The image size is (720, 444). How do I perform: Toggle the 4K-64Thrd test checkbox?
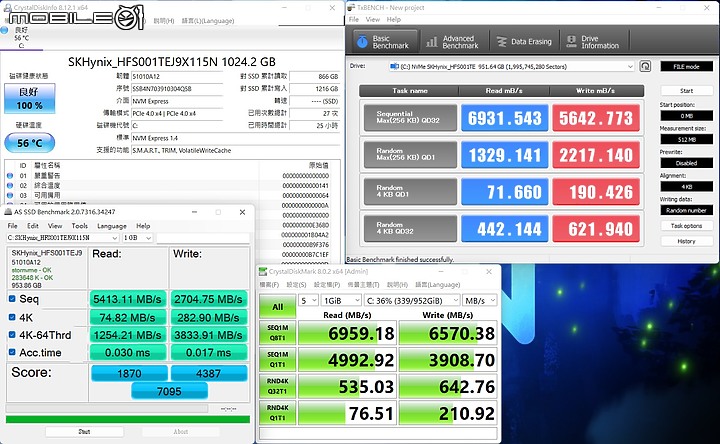12,335
